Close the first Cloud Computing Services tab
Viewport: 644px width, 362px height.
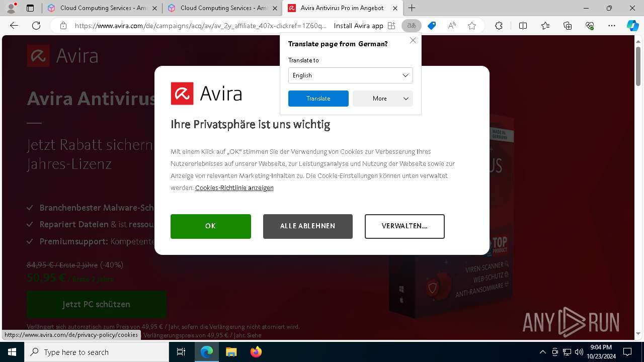pyautogui.click(x=154, y=8)
